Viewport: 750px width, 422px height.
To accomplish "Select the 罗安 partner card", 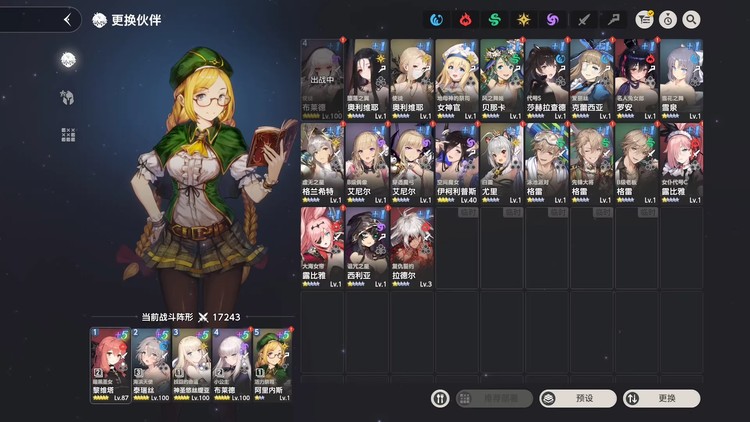I will (x=637, y=79).
